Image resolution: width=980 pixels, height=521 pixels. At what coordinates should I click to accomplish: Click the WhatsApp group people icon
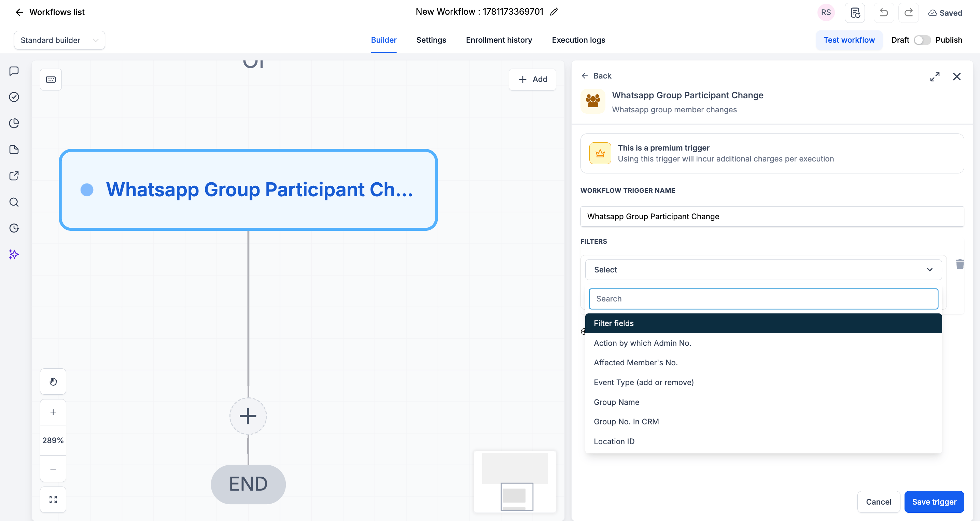[593, 101]
